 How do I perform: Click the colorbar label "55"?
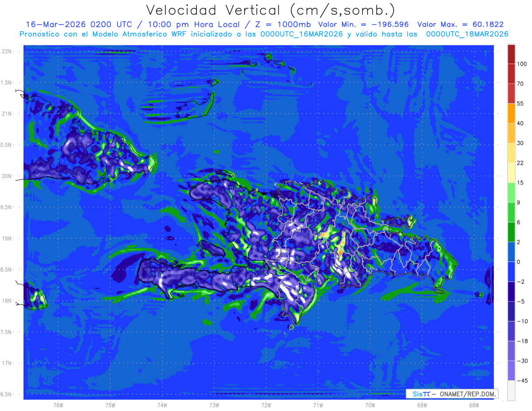coord(520,103)
